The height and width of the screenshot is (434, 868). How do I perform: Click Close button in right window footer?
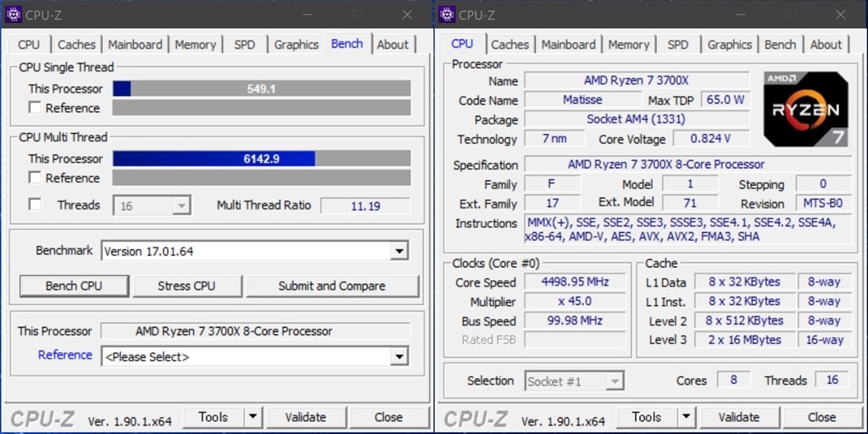tap(822, 417)
